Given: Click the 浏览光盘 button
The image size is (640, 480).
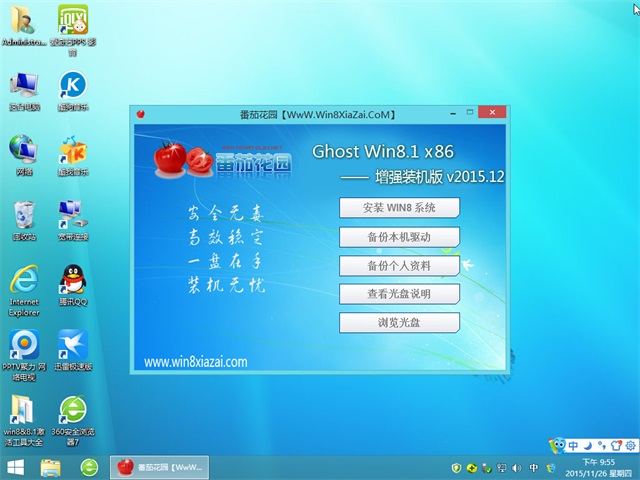Looking at the screenshot, I should click(x=399, y=323).
